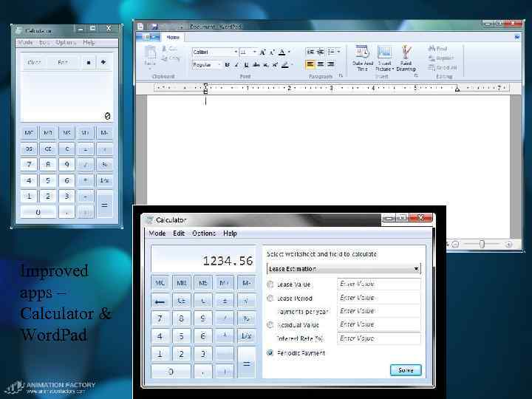Toggle Bold formatting in WordPad ribbon
Viewport: 532px width, 399px height.
(x=227, y=65)
